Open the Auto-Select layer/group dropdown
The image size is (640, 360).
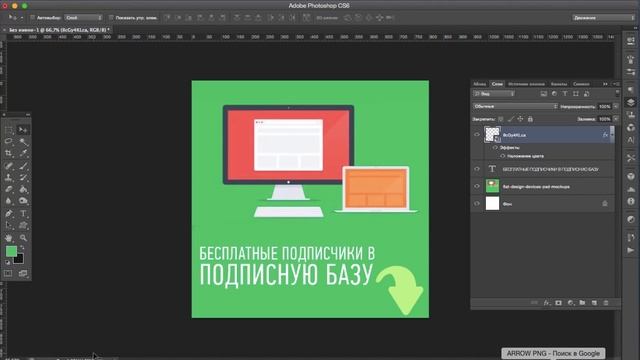(84, 18)
